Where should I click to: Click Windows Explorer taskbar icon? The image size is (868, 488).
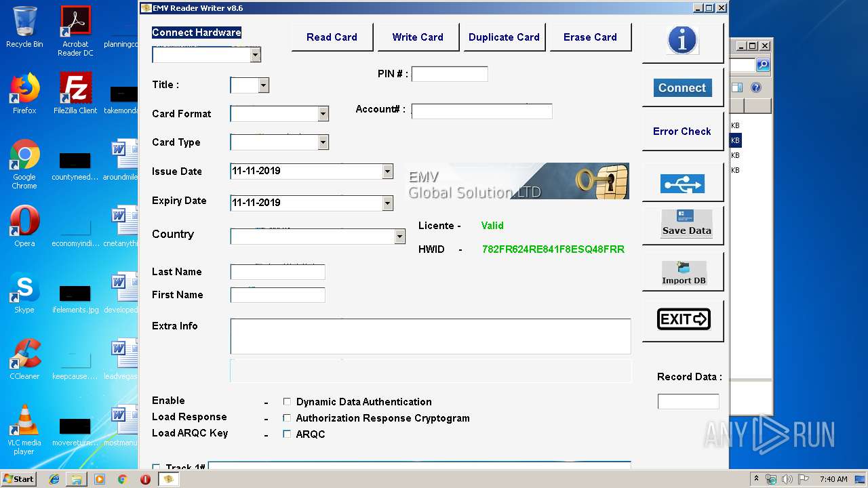[x=77, y=479]
